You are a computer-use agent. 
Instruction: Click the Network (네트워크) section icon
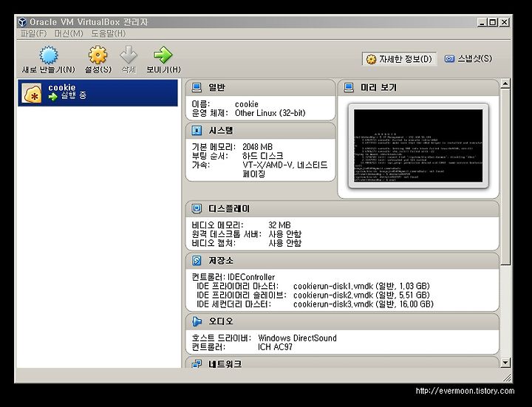(197, 364)
